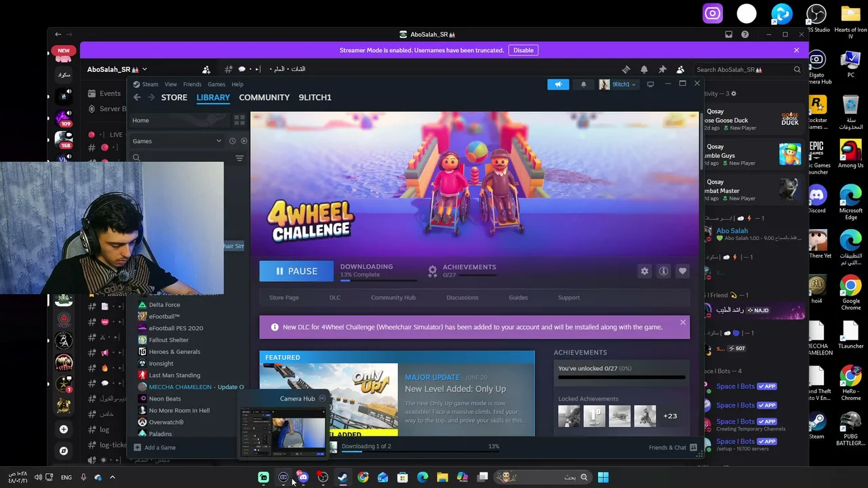
Task: Click Add a Game button
Action: click(x=155, y=447)
